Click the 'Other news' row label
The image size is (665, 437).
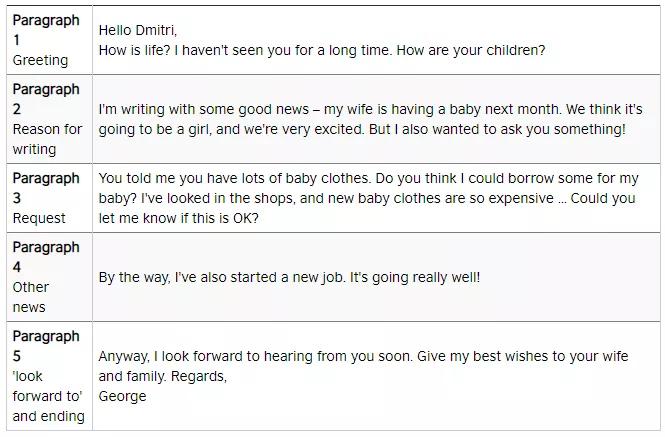pos(30,297)
